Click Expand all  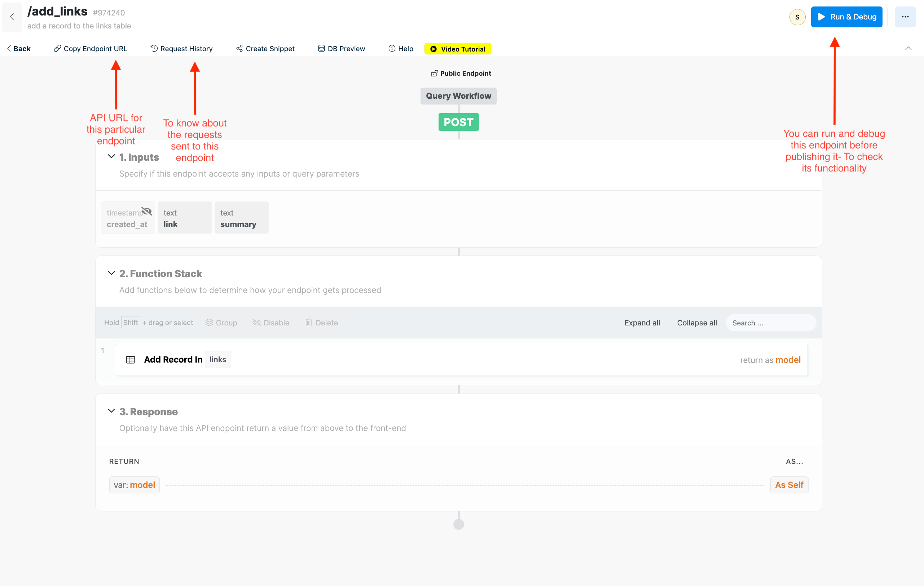coord(642,323)
